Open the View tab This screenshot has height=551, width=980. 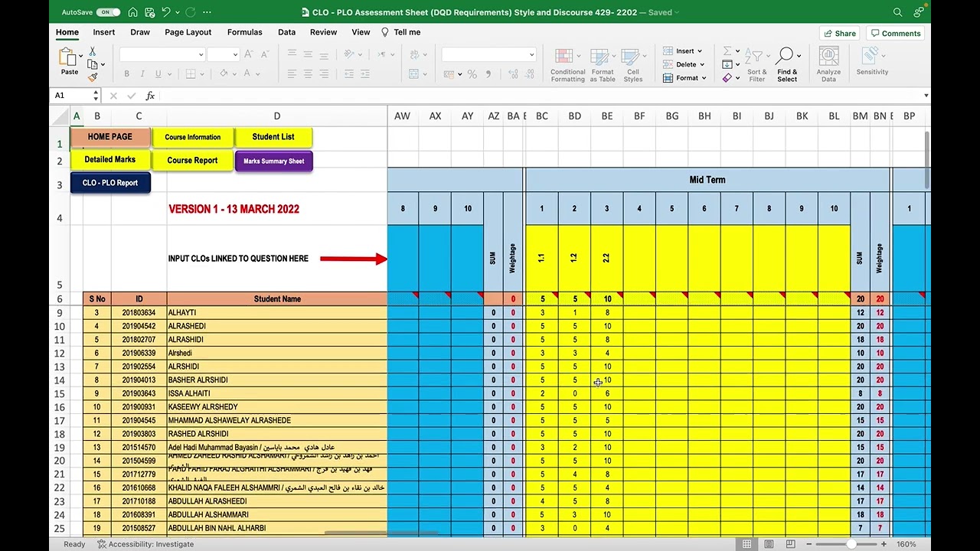click(x=361, y=32)
